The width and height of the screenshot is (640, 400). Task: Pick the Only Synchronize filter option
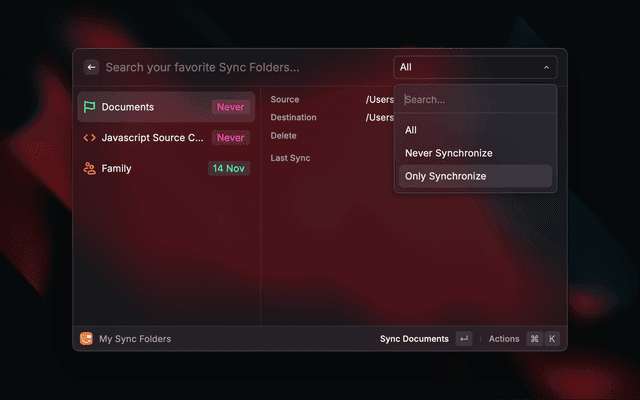pyautogui.click(x=445, y=176)
